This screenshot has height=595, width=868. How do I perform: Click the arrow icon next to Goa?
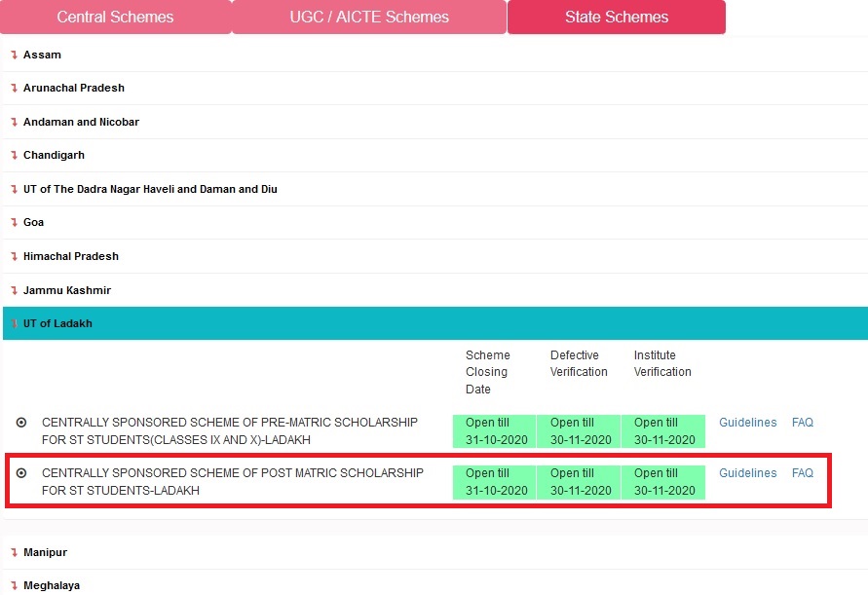(14, 223)
